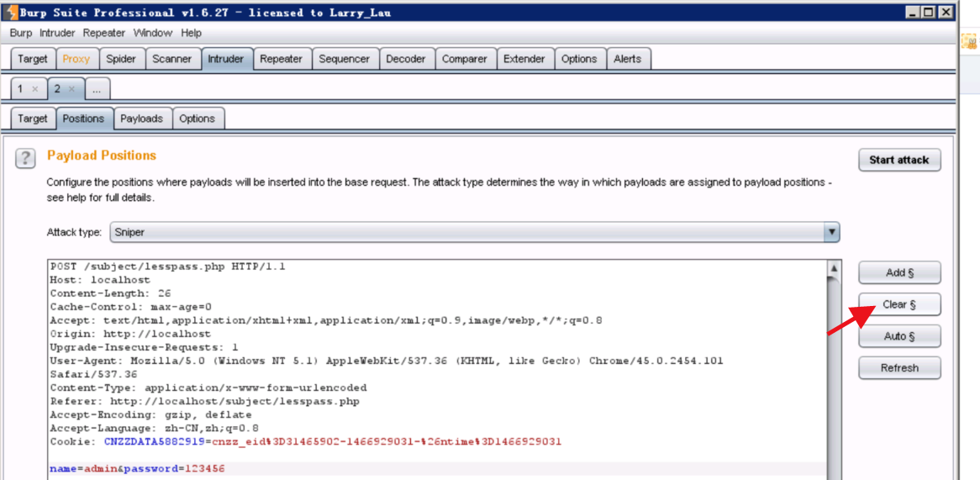Switch to the Alerts tab

coord(628,59)
